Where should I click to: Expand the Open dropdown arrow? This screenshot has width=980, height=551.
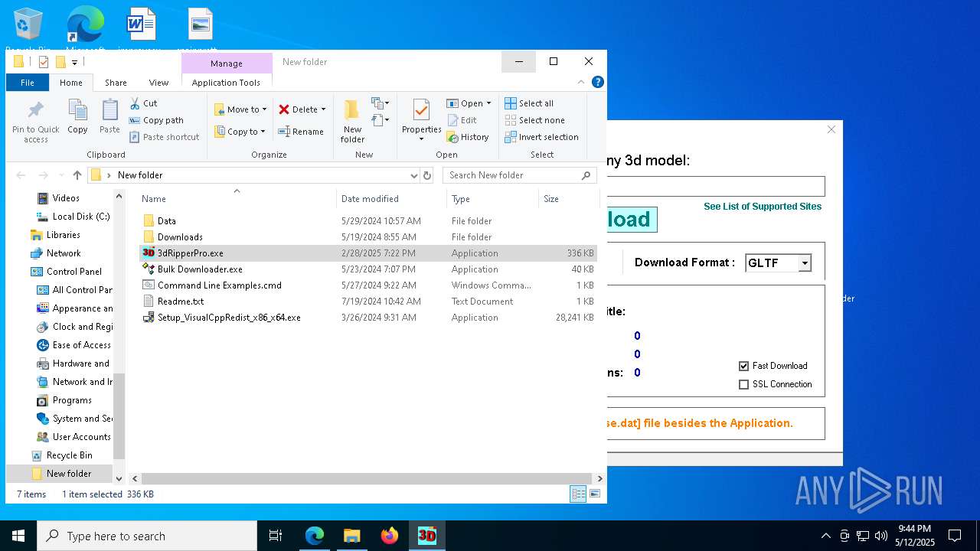click(x=488, y=103)
